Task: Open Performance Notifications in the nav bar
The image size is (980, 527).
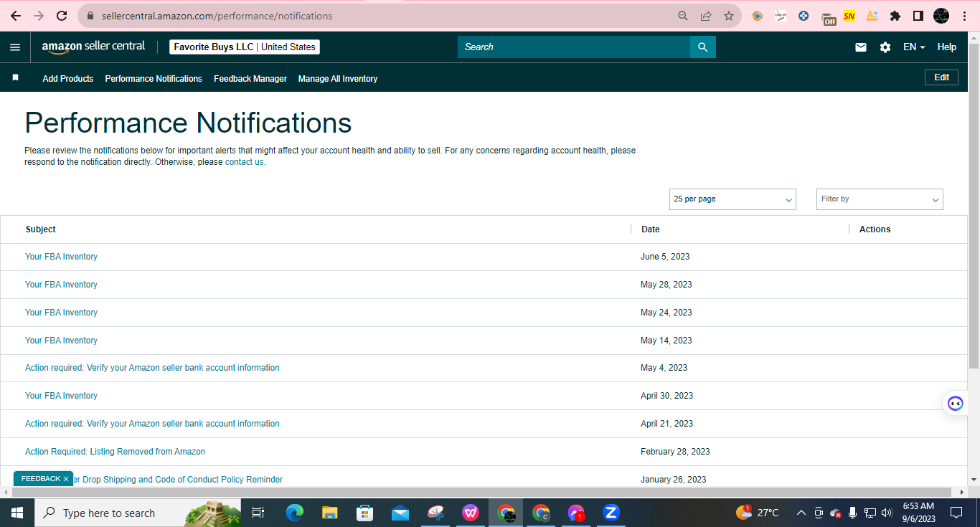Action: click(x=154, y=79)
